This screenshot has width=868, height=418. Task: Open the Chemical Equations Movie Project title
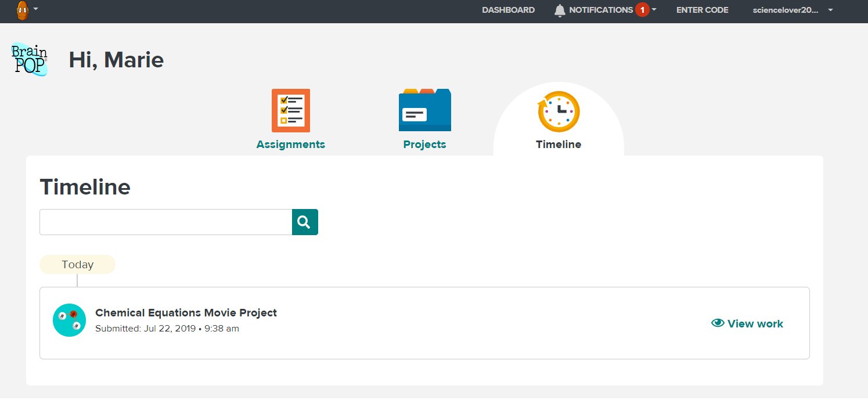(x=186, y=312)
